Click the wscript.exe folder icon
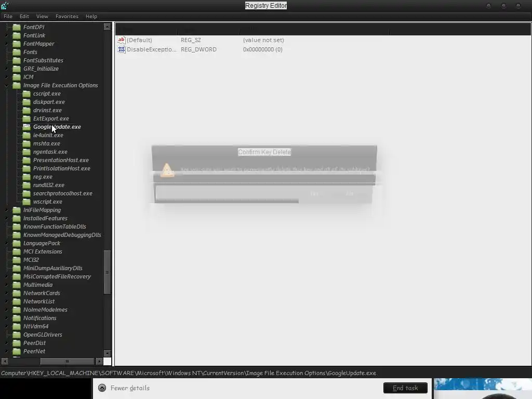The height and width of the screenshot is (399, 532). point(26,202)
